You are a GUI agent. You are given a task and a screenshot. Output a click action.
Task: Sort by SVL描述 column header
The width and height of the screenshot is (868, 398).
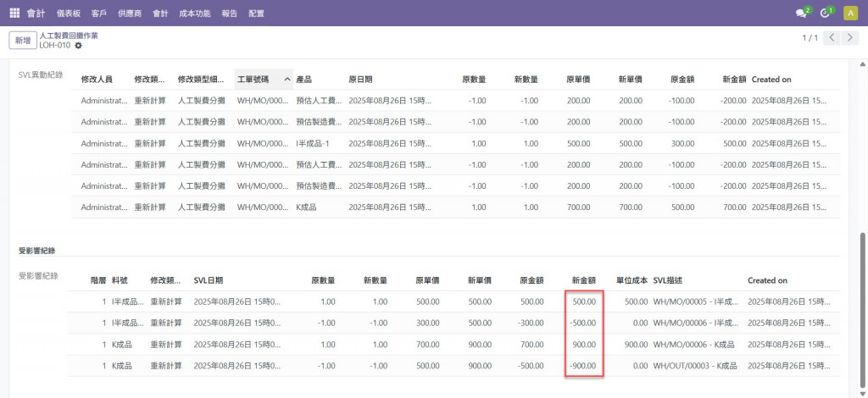(x=668, y=280)
